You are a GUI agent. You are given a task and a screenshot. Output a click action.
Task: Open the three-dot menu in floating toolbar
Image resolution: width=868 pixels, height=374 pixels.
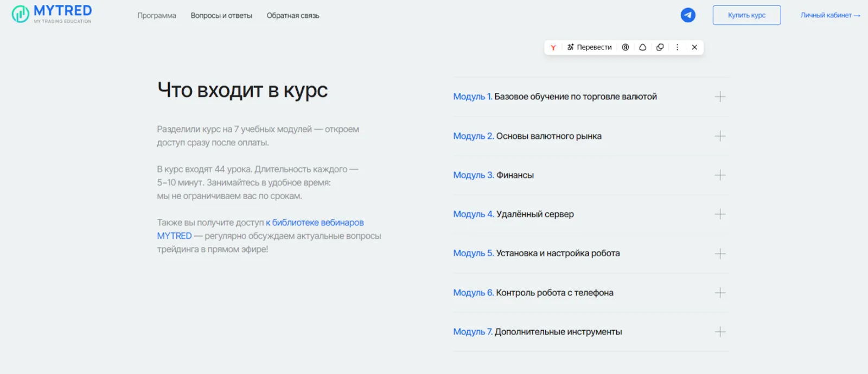pos(677,47)
